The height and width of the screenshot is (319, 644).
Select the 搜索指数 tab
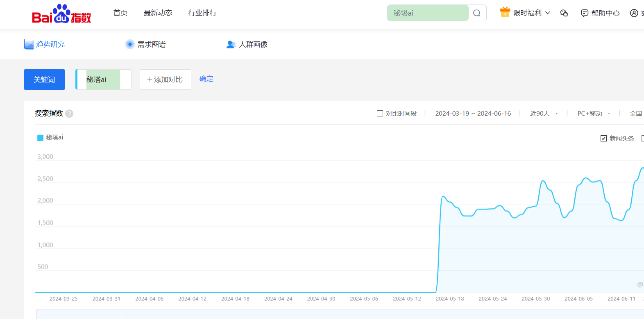49,114
